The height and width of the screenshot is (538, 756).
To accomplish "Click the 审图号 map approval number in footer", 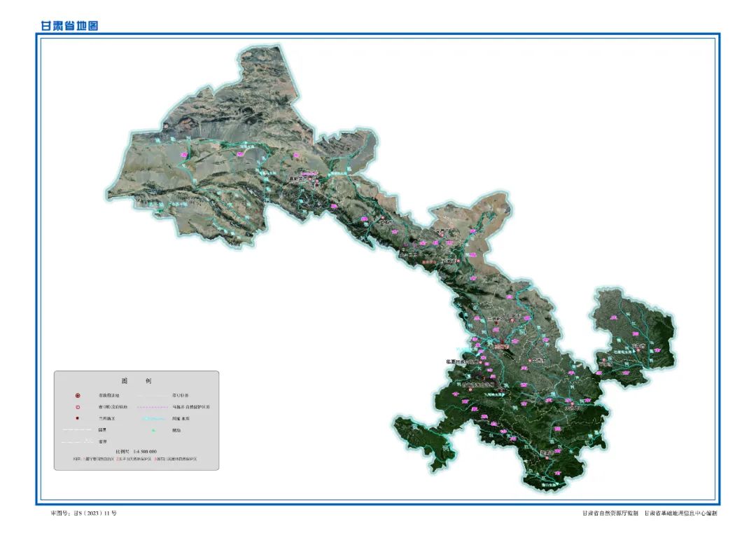I will coord(83,513).
